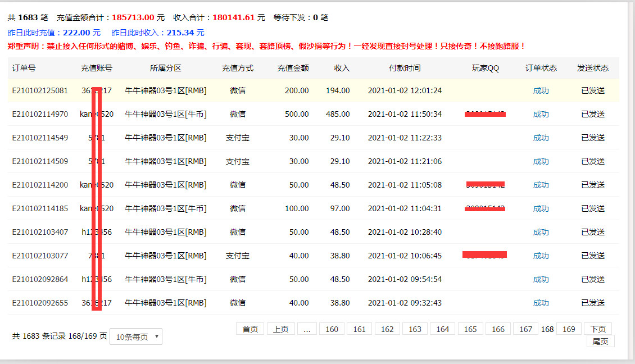Go to first page 首页
This screenshot has width=635, height=364.
click(x=250, y=329)
